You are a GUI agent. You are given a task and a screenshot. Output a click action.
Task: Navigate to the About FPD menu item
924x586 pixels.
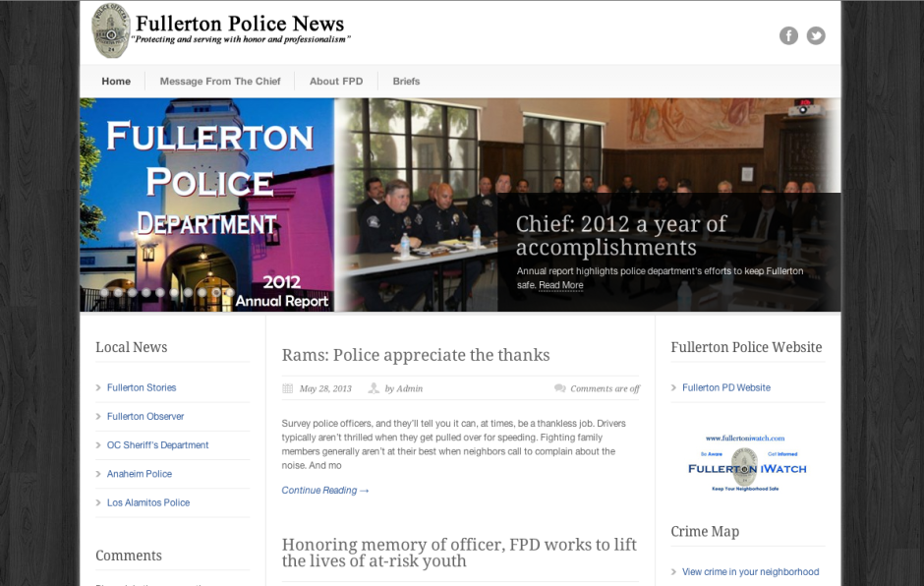[x=336, y=82]
